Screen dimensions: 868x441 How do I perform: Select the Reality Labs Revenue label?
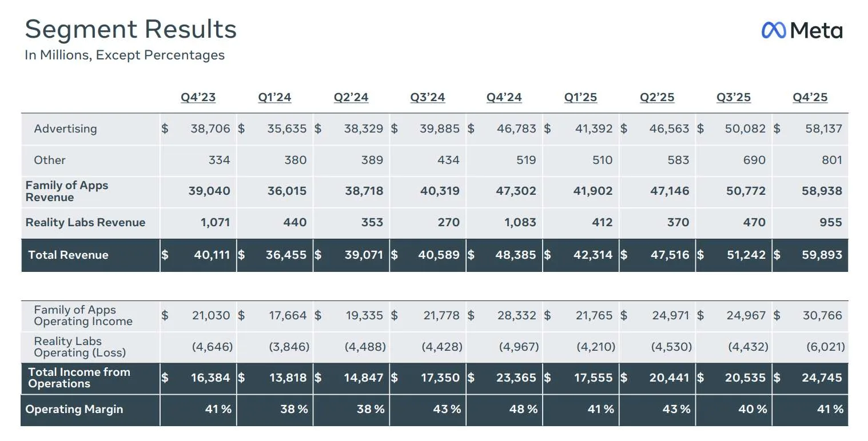pyautogui.click(x=86, y=222)
